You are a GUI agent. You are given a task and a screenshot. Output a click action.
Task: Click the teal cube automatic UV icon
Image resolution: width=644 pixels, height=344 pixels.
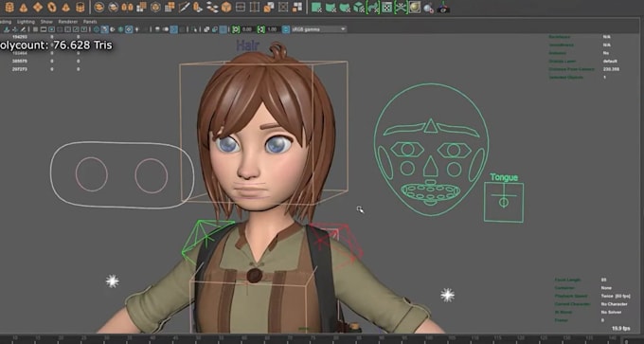(x=359, y=7)
